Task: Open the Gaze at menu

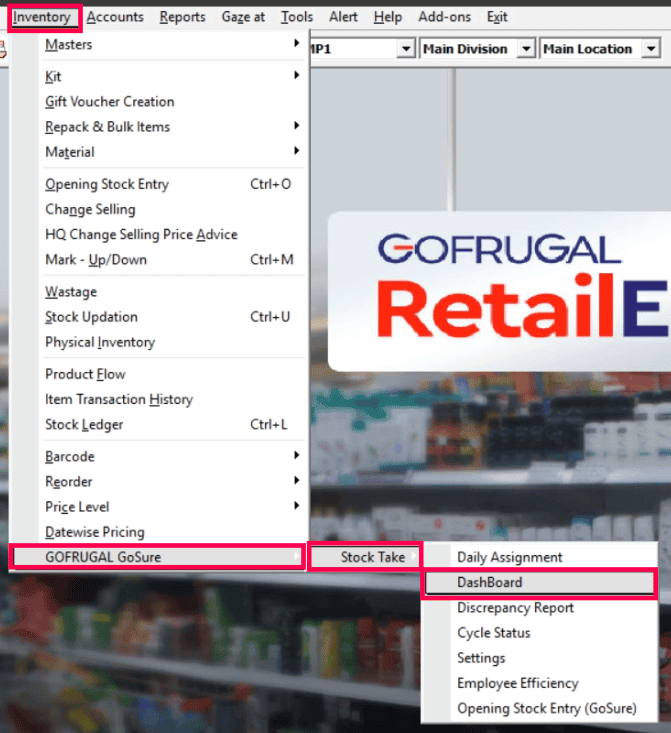Action: click(x=243, y=17)
